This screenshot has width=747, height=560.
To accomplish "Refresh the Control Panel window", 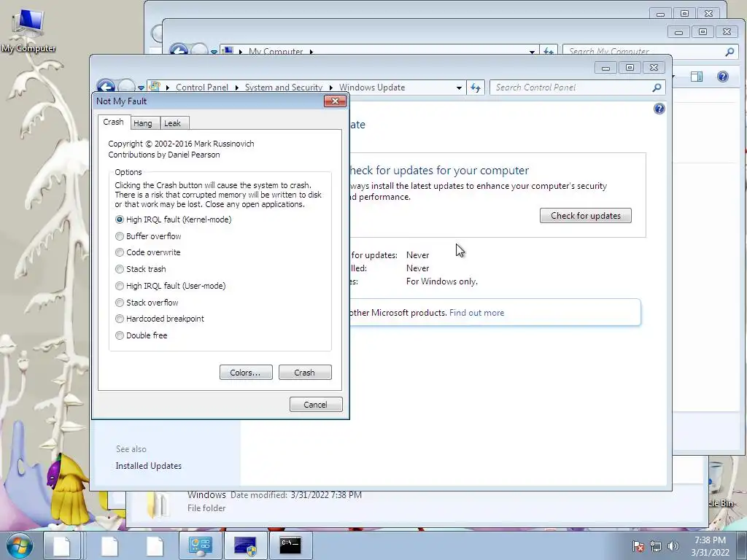I will pyautogui.click(x=476, y=87).
